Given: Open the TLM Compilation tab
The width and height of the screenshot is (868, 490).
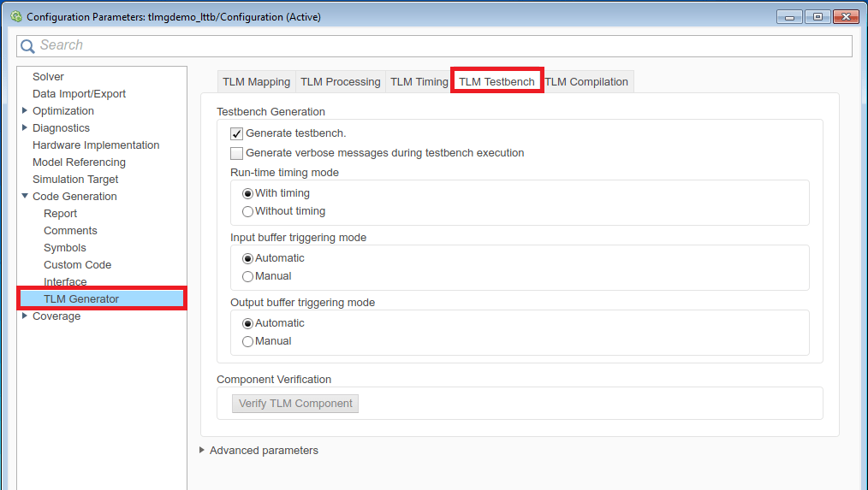Looking at the screenshot, I should click(x=586, y=82).
